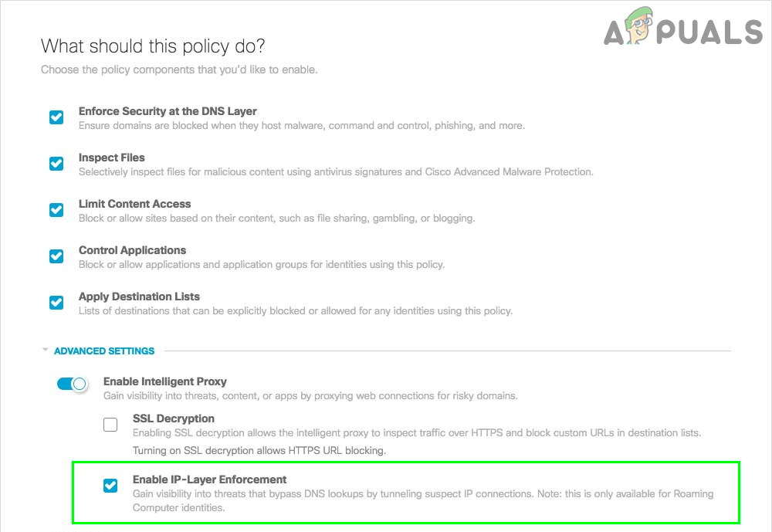Image resolution: width=772 pixels, height=532 pixels.
Task: Click the Enforce Security at the DNS Layer label
Action: [x=168, y=111]
